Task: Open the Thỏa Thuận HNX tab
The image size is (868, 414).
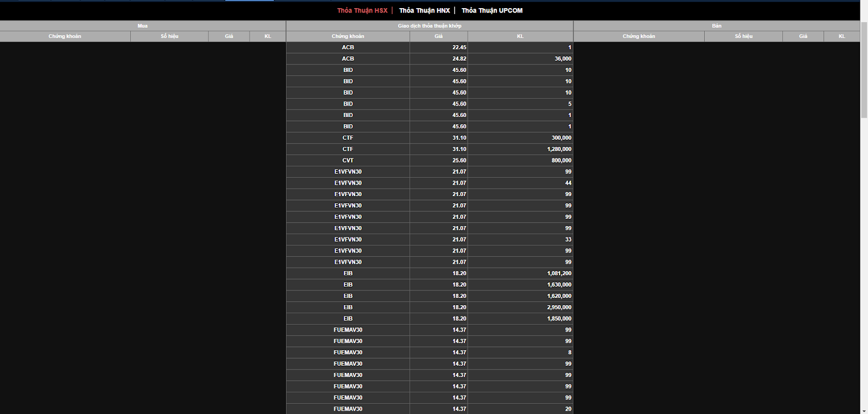Action: (424, 11)
